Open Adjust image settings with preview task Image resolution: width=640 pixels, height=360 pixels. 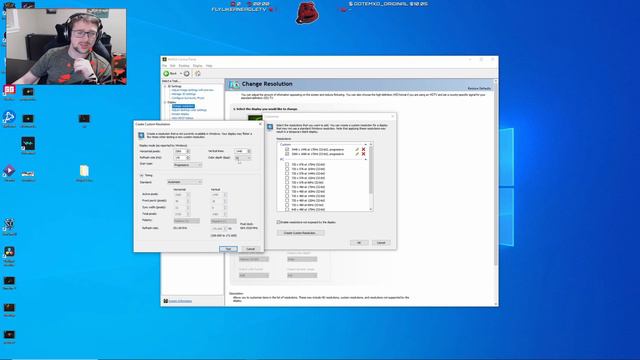192,90
